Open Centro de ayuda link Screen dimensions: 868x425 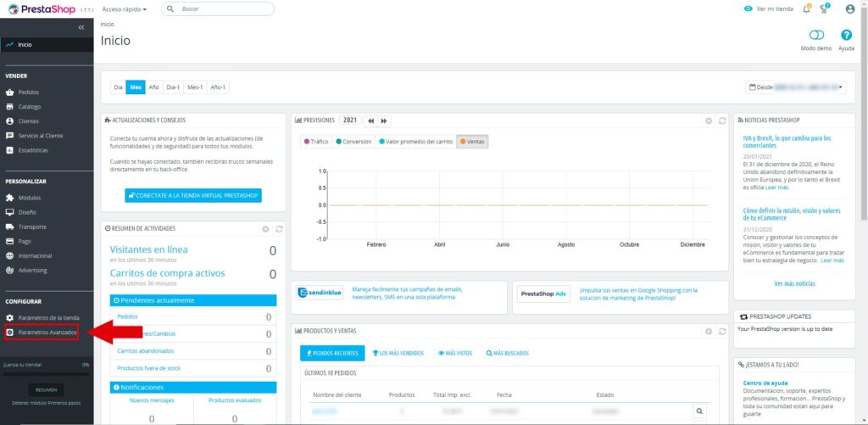tap(765, 383)
